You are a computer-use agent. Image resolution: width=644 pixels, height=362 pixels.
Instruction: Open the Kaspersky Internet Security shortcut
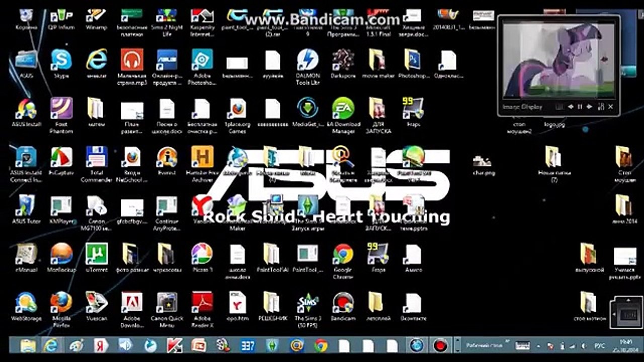click(x=202, y=22)
